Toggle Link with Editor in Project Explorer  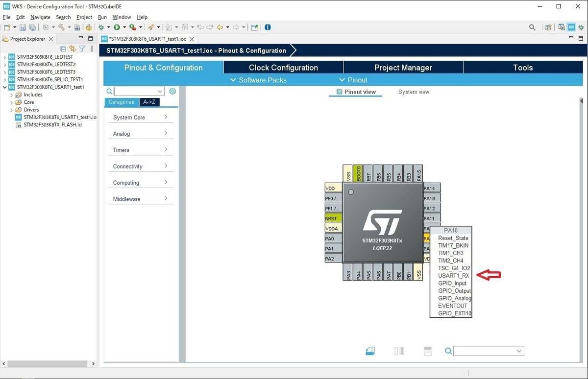tap(73, 48)
